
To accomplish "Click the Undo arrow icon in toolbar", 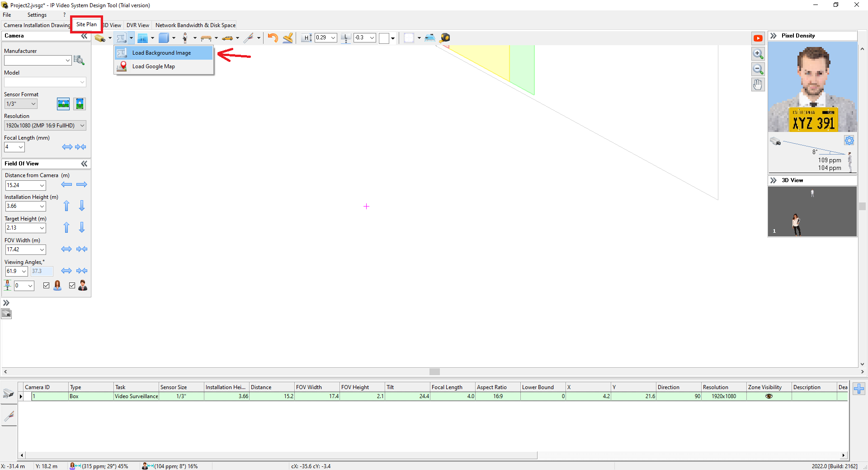I will click(273, 38).
